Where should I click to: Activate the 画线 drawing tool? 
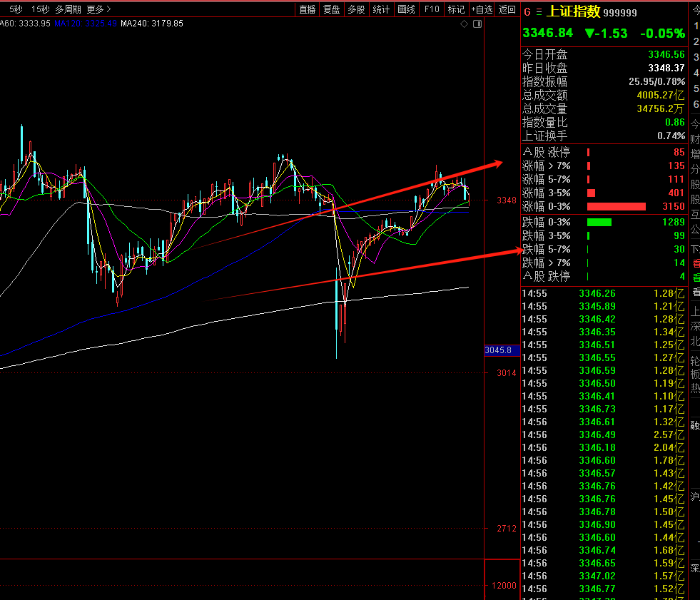click(x=406, y=9)
